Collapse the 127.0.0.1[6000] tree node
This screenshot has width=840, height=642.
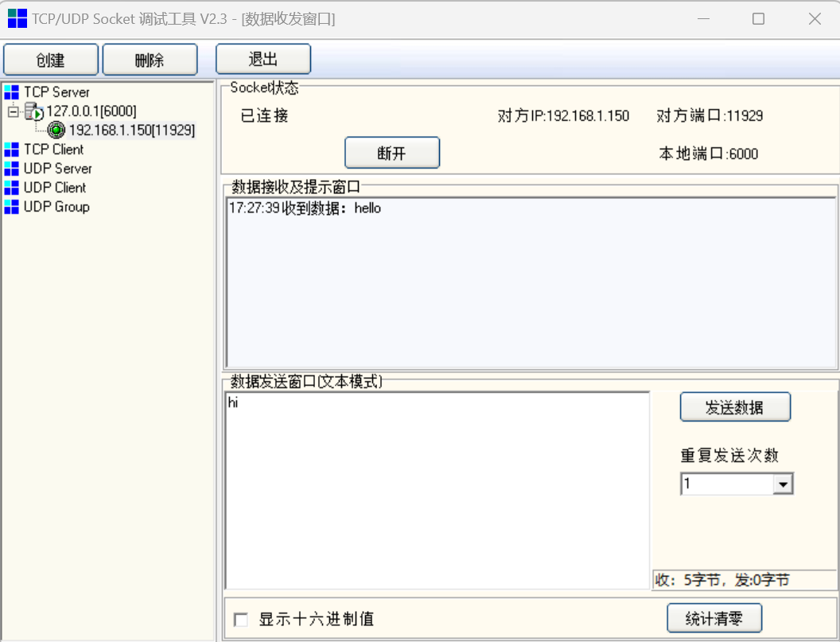pos(13,111)
